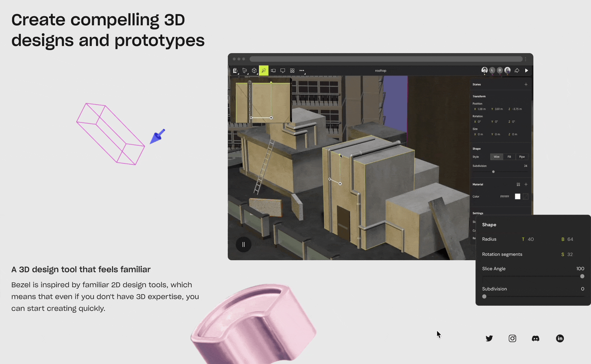Viewport: 591px width, 364px height.
Task: Click the Material section heading
Action: point(478,184)
